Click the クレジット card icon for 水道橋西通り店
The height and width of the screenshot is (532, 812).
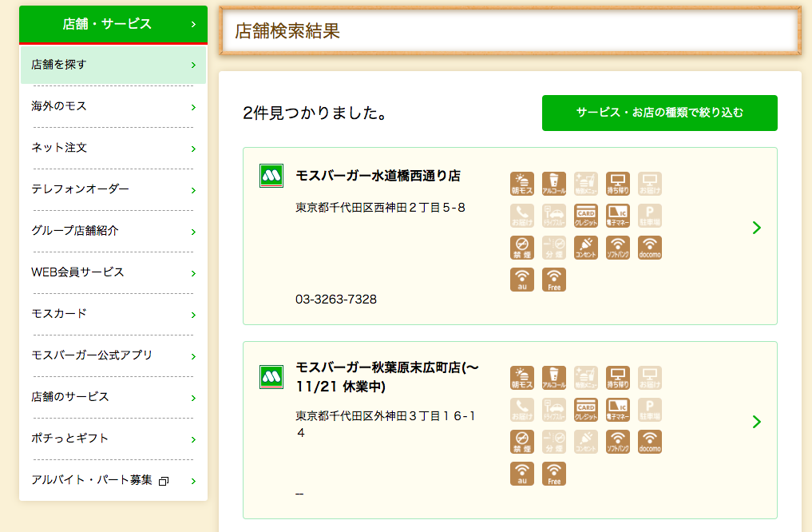tap(586, 216)
